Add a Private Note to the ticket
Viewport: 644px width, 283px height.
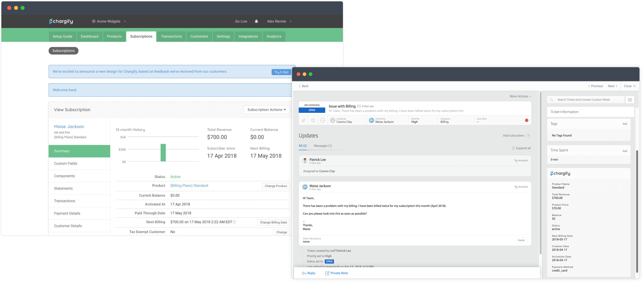tap(337, 273)
